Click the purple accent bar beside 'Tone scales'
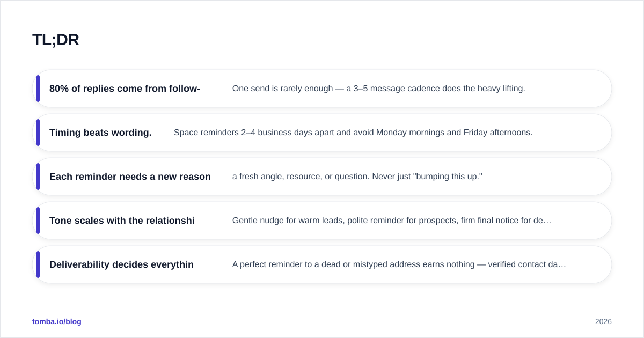 click(38, 221)
